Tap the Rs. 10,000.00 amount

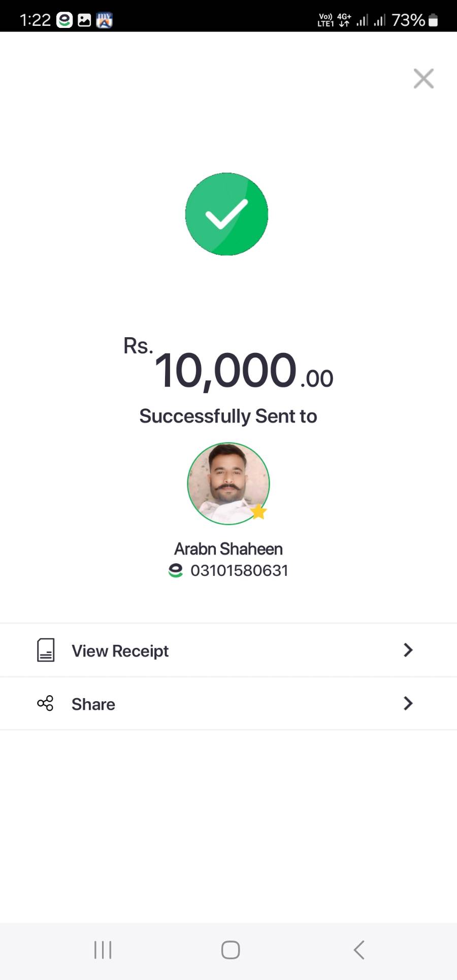(x=228, y=370)
